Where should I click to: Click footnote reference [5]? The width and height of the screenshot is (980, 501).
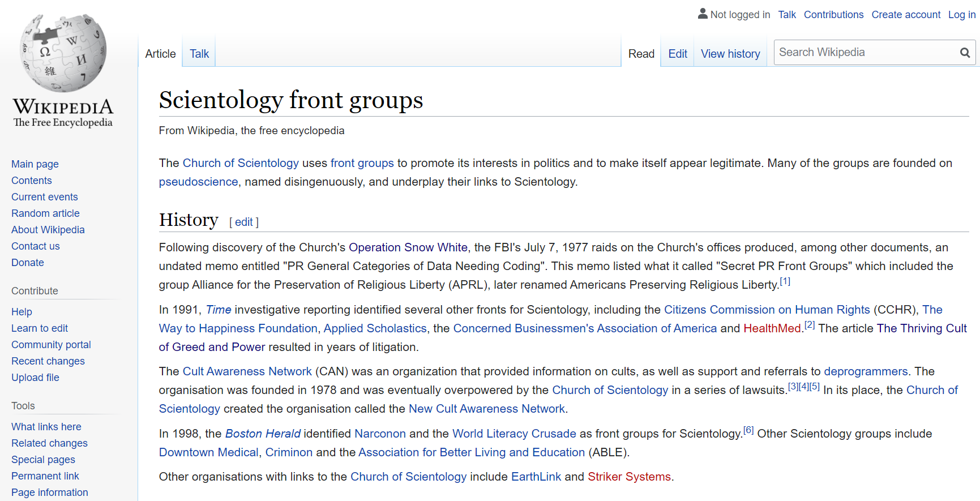click(815, 387)
